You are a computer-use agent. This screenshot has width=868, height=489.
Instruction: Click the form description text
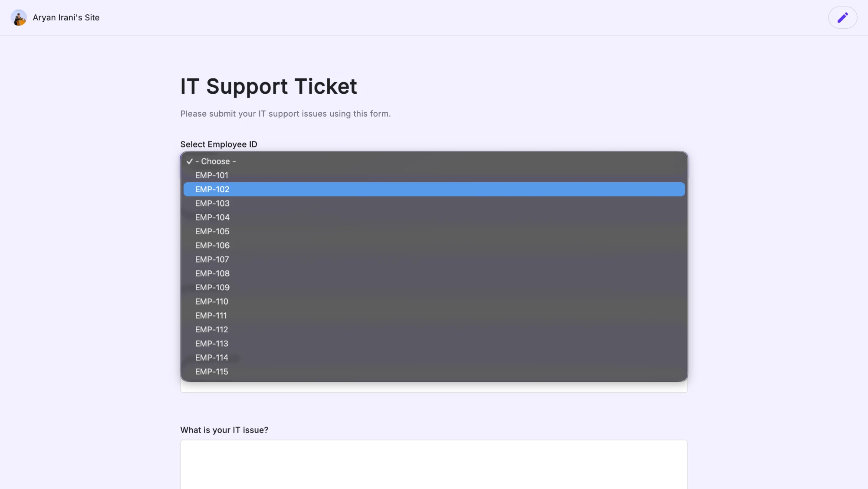pos(286,114)
